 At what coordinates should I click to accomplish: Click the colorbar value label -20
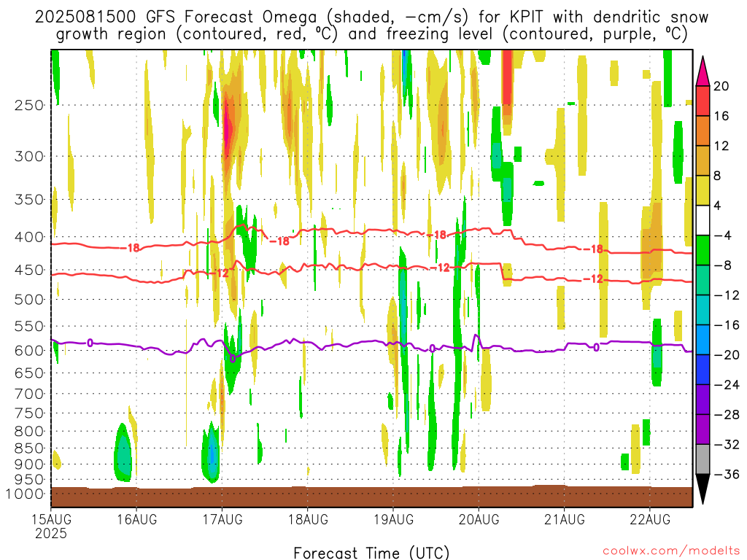pyautogui.click(x=727, y=355)
